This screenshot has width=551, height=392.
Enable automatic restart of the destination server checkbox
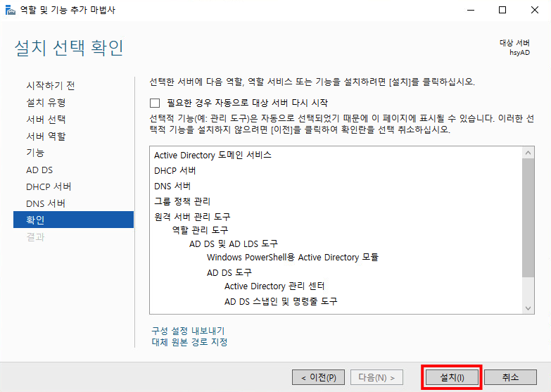(155, 103)
